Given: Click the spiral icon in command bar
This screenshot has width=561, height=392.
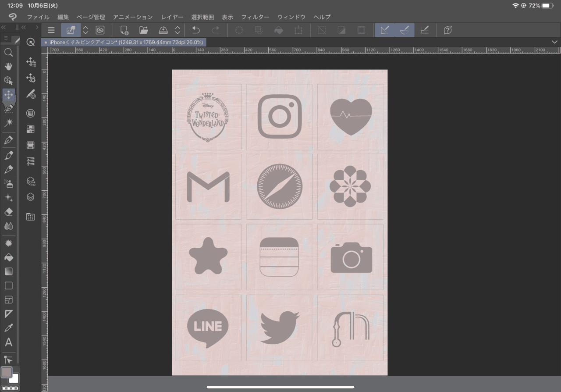Looking at the screenshot, I should pos(100,30).
